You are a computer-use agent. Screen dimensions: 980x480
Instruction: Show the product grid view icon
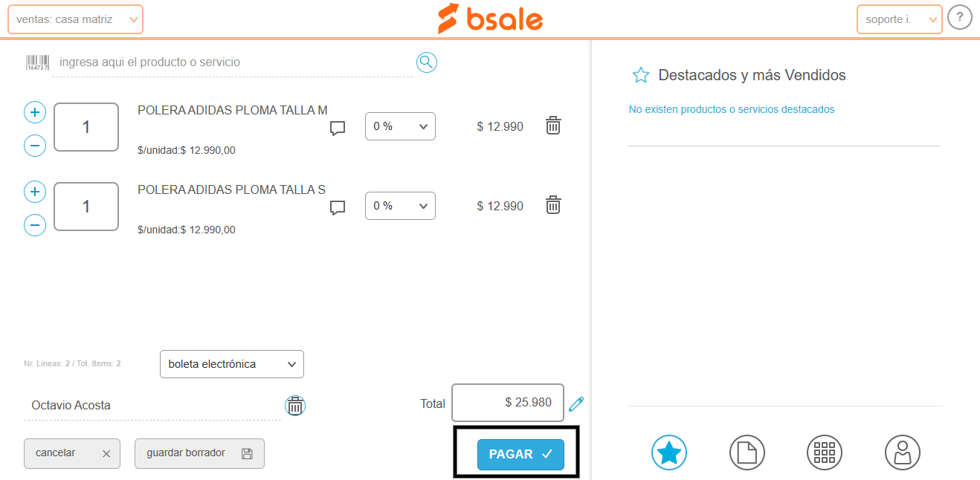pos(825,452)
